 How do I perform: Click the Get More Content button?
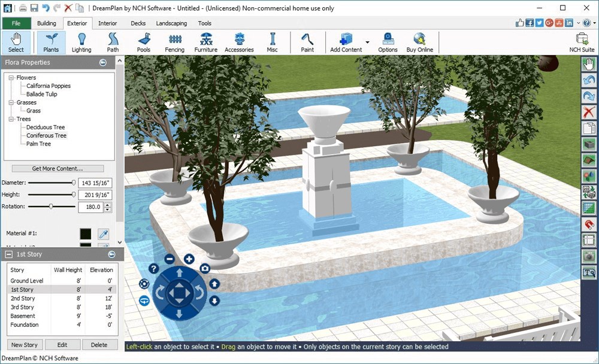(x=58, y=168)
